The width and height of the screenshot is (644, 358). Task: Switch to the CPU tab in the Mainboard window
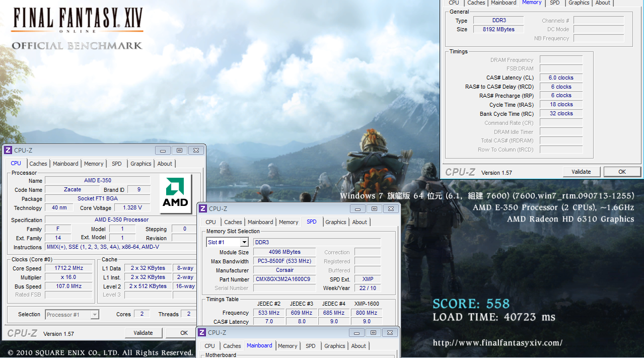pos(210,346)
